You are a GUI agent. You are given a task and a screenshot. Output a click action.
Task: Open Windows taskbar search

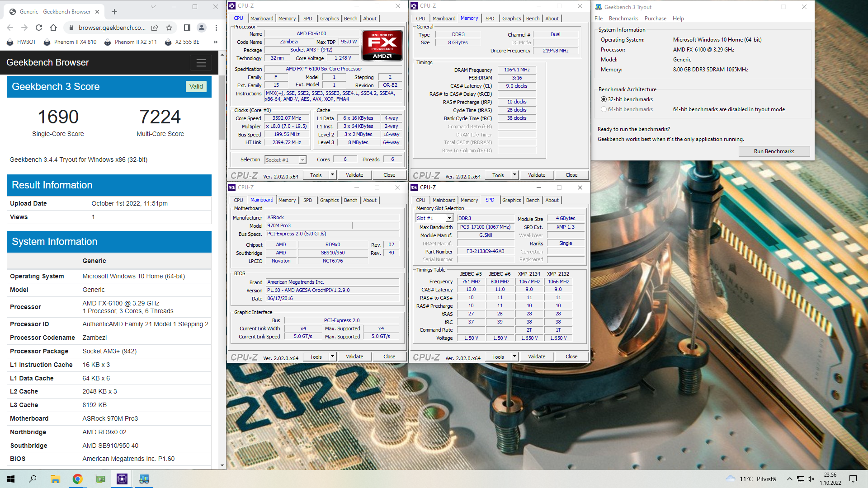[33, 479]
